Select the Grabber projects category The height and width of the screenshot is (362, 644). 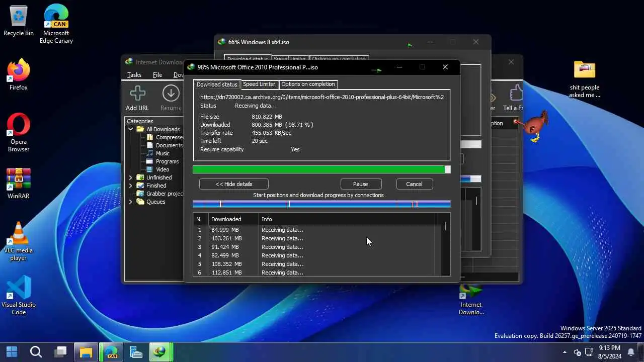165,194
